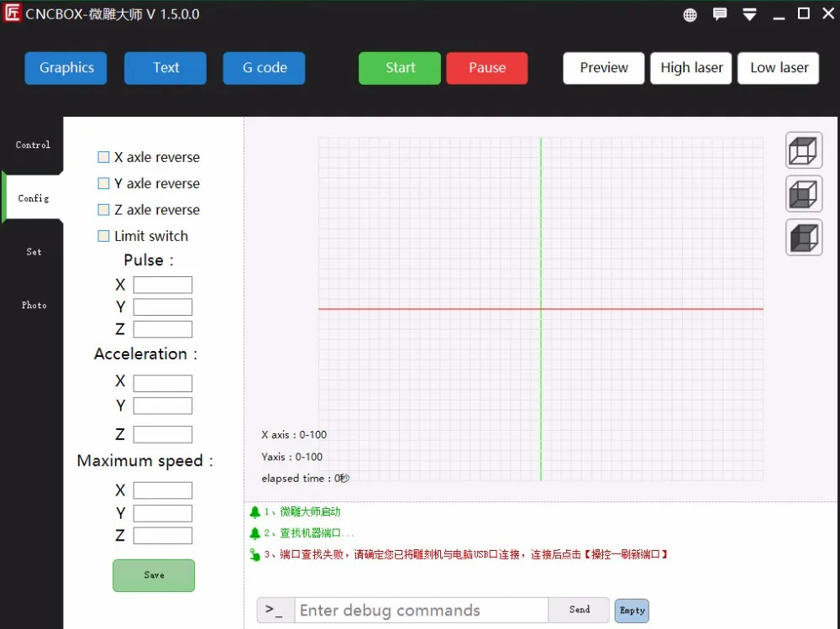
Task: Turn on High laser
Action: 691,68
